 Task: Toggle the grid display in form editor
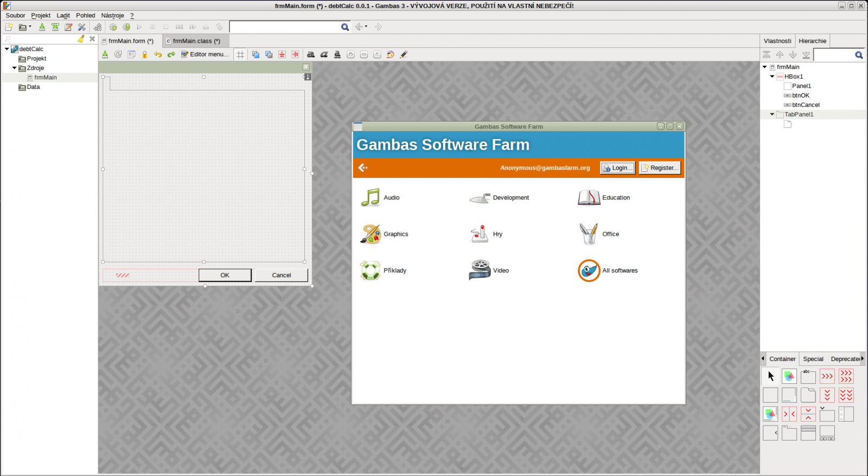point(240,55)
